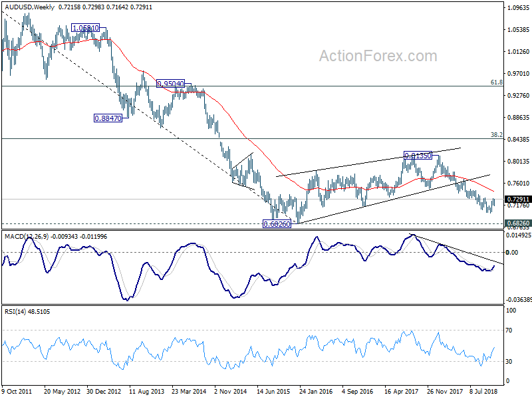
Task: Click the RSI 30 oversold level label
Action: point(509,362)
